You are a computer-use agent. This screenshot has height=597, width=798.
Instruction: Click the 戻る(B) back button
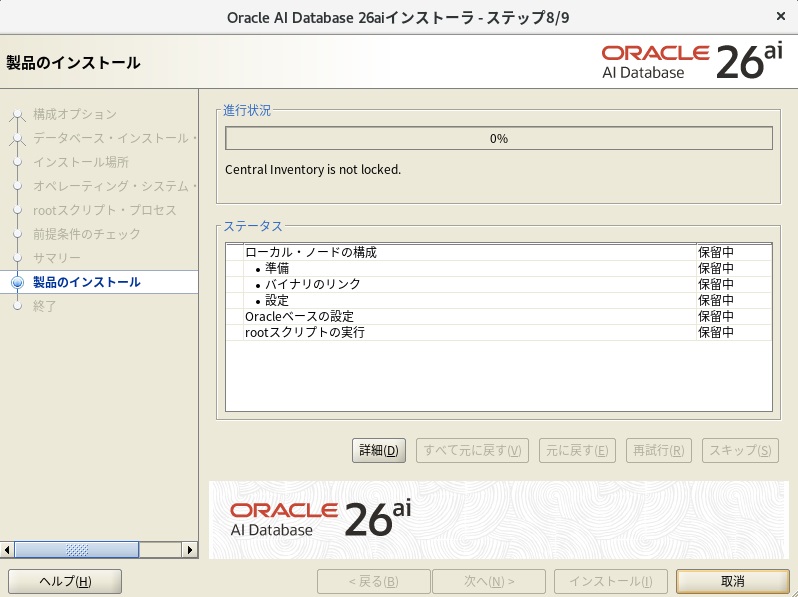pos(374,581)
